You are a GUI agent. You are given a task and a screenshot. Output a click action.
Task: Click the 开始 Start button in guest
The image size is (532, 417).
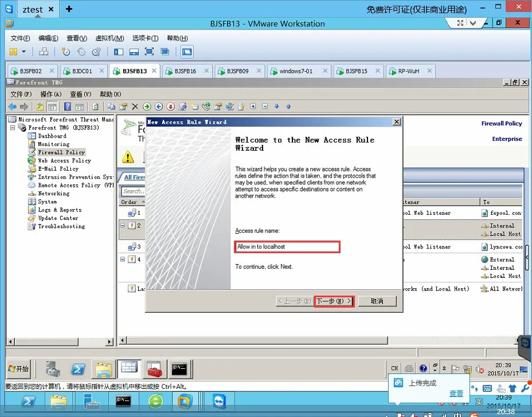(x=18, y=369)
